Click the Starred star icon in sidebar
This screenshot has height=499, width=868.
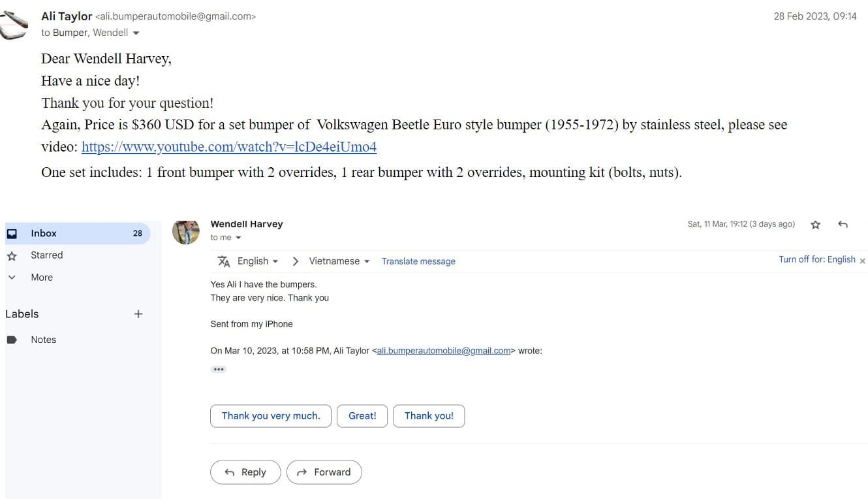[12, 255]
